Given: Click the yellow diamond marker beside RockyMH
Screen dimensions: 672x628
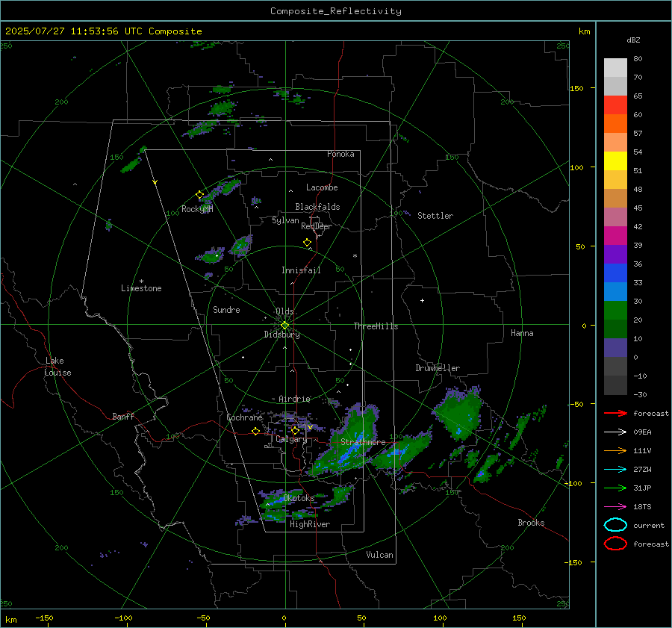Looking at the screenshot, I should 199,195.
